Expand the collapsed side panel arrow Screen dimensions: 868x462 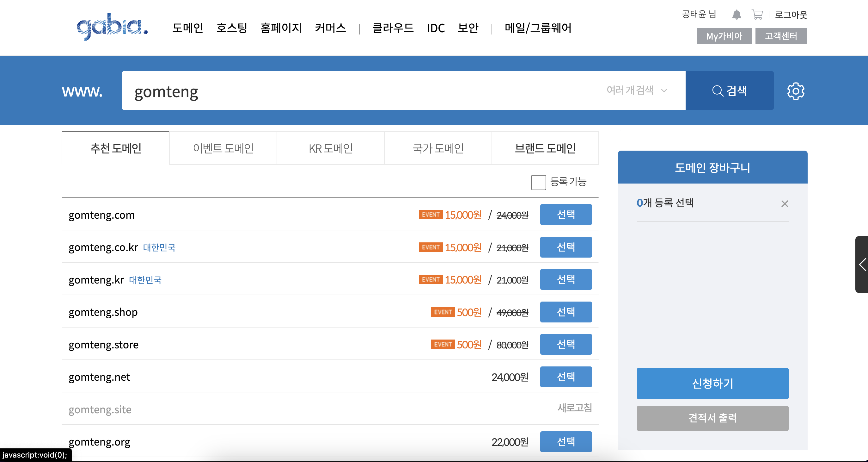click(x=862, y=265)
